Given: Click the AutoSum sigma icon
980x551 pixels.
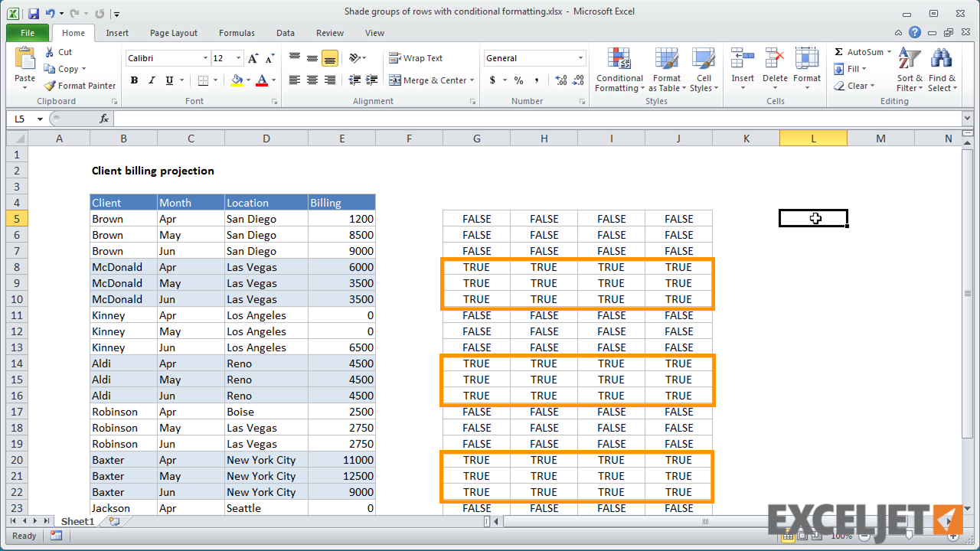Looking at the screenshot, I should click(839, 52).
